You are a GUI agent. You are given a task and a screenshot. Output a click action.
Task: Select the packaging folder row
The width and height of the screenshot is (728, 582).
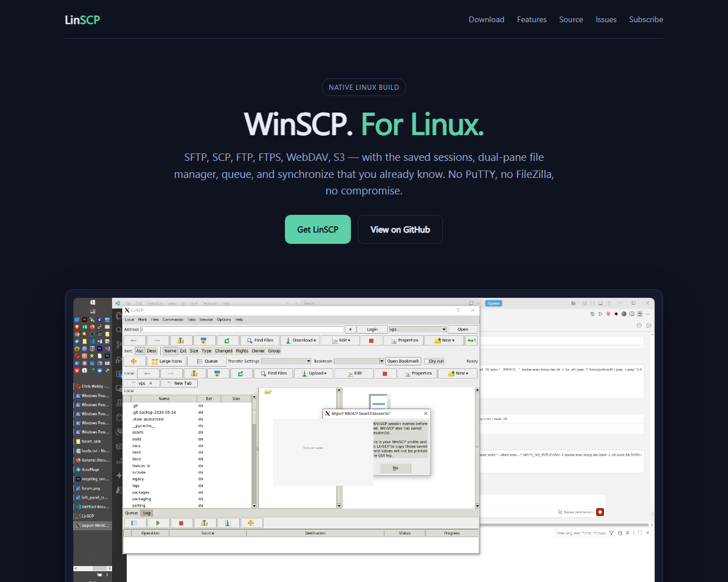[188, 499]
